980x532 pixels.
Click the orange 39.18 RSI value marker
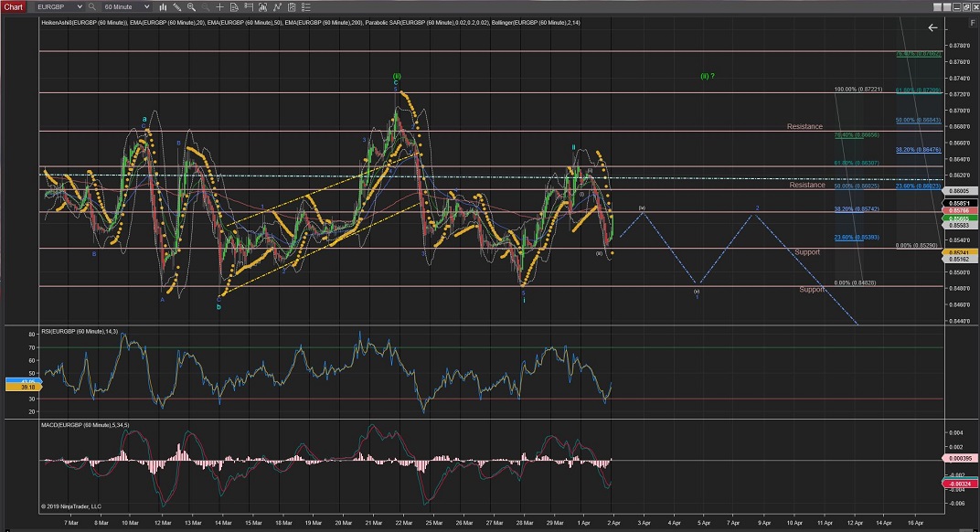[x=25, y=387]
